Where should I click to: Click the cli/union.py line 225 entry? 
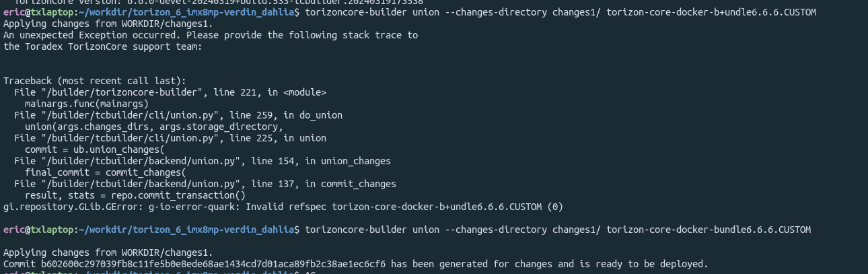[170, 138]
